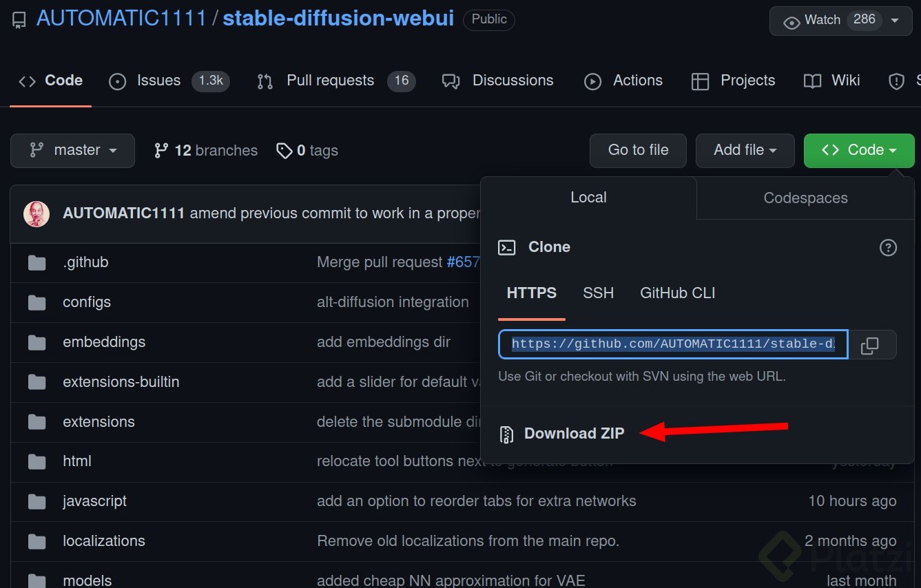
Task: Click the Projects table icon
Action: point(700,82)
